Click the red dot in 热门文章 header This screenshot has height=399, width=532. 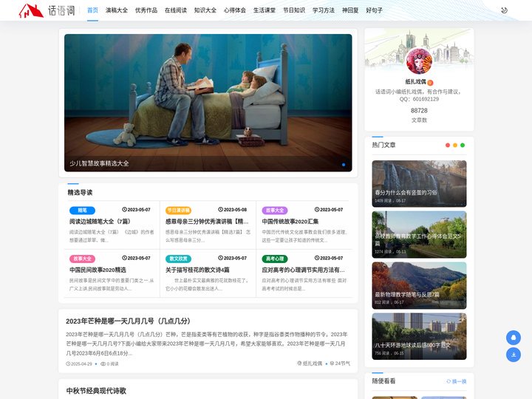click(x=448, y=146)
